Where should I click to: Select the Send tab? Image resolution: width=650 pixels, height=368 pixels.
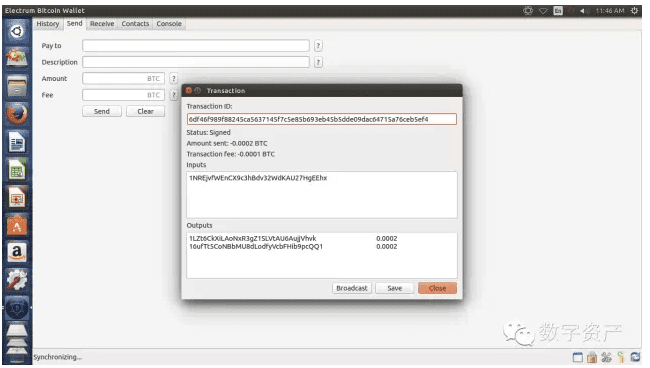75,24
